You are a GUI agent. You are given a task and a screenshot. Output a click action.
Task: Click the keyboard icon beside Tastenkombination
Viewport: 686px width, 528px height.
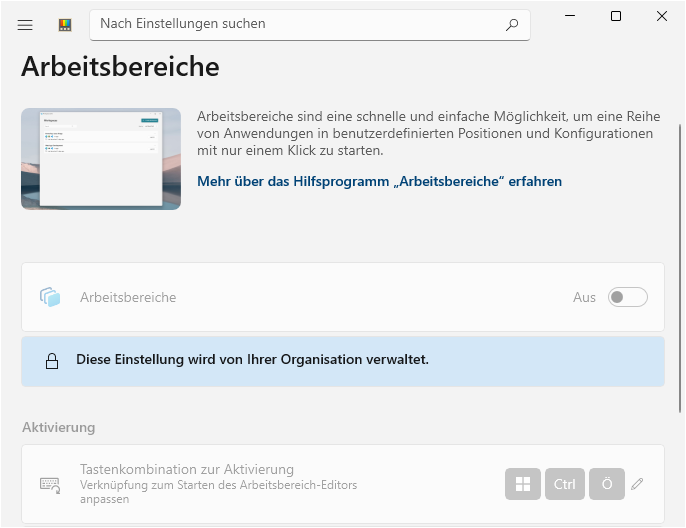(50, 485)
